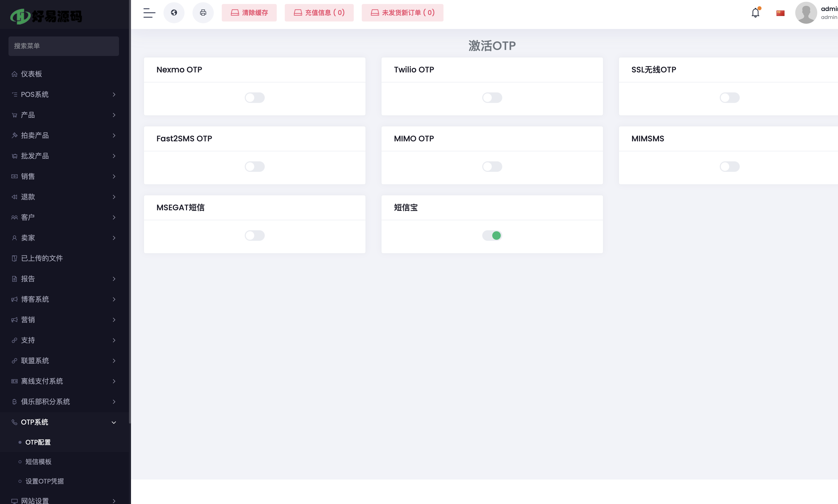Click the 未发货新订单 (0) button
The image size is (838, 504).
pos(402,13)
